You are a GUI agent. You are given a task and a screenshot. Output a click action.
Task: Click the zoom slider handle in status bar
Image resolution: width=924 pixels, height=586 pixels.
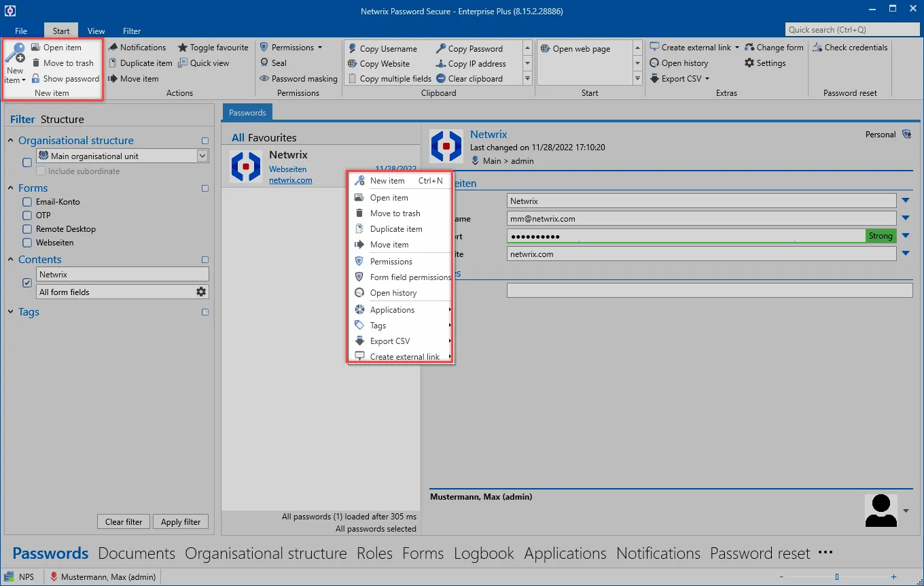tap(837, 577)
